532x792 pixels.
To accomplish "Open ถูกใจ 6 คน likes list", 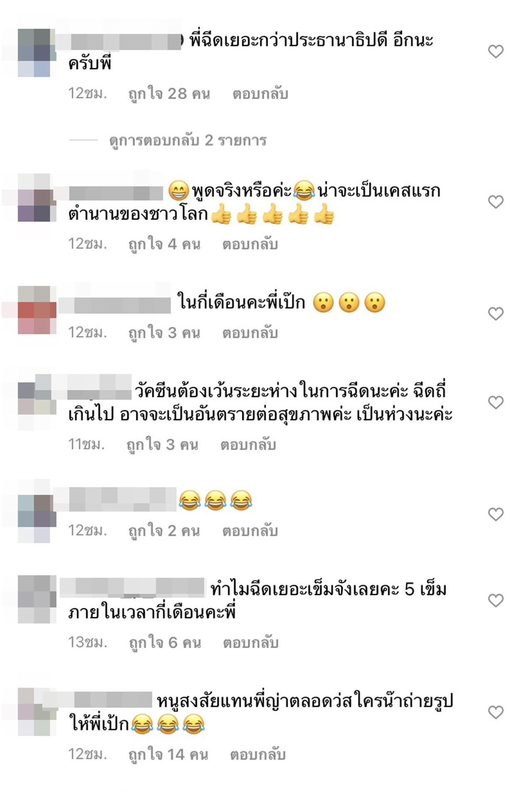I will [x=165, y=643].
